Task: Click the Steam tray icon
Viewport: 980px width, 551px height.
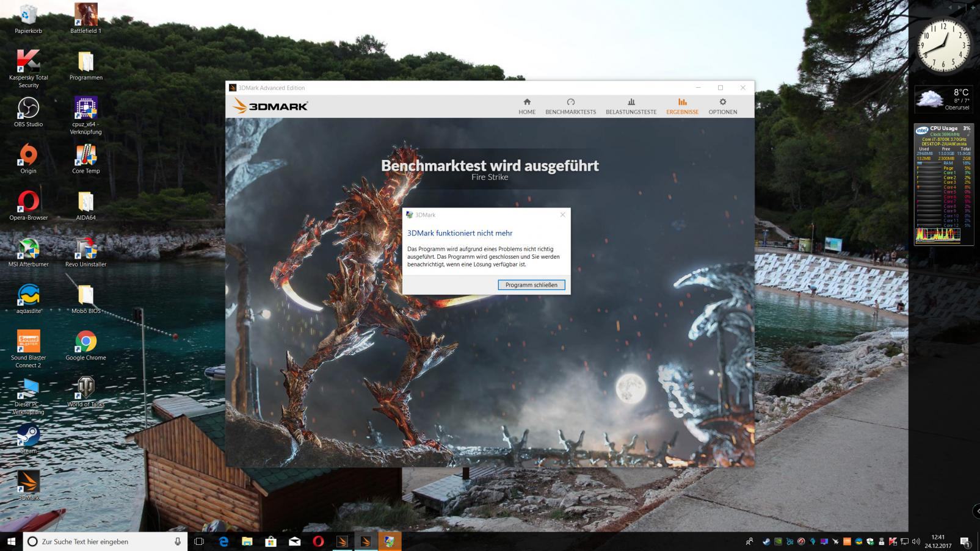Action: 766,541
